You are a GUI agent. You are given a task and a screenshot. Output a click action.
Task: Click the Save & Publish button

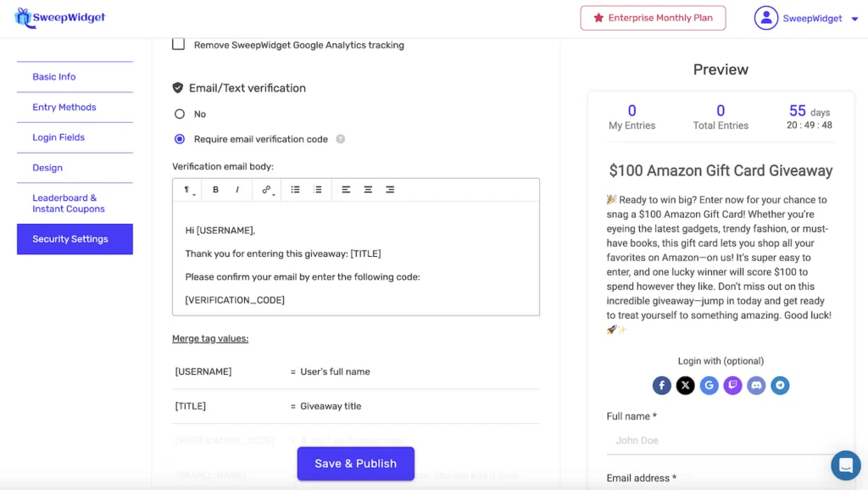(355, 464)
